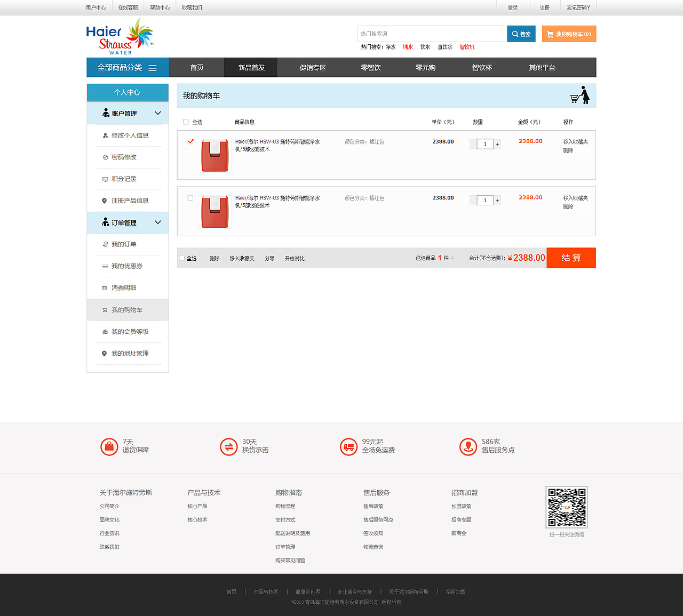Click pin icon beside 我的地址管理
Viewport: 683px width, 616px height.
click(105, 354)
